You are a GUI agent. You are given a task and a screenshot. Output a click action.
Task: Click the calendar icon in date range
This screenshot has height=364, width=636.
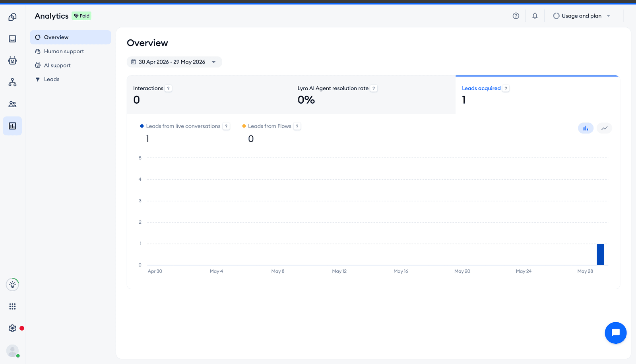point(134,62)
